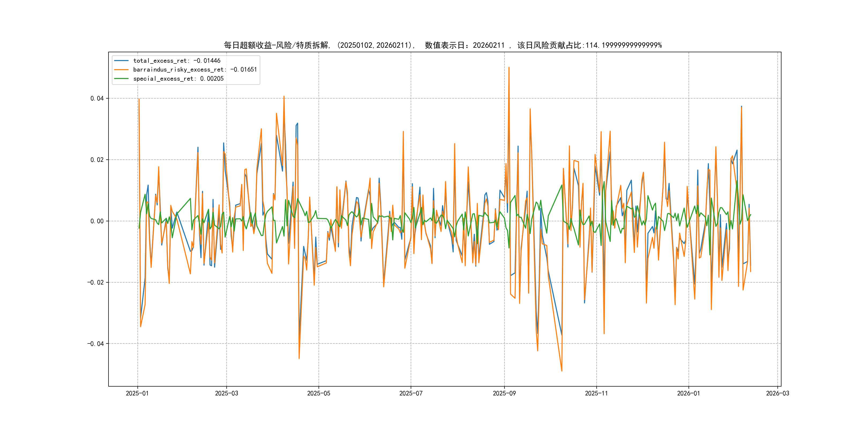Select the barraindus_risky_excess_ret legend label
Image resolution: width=868 pixels, height=434 pixels.
tap(195, 70)
